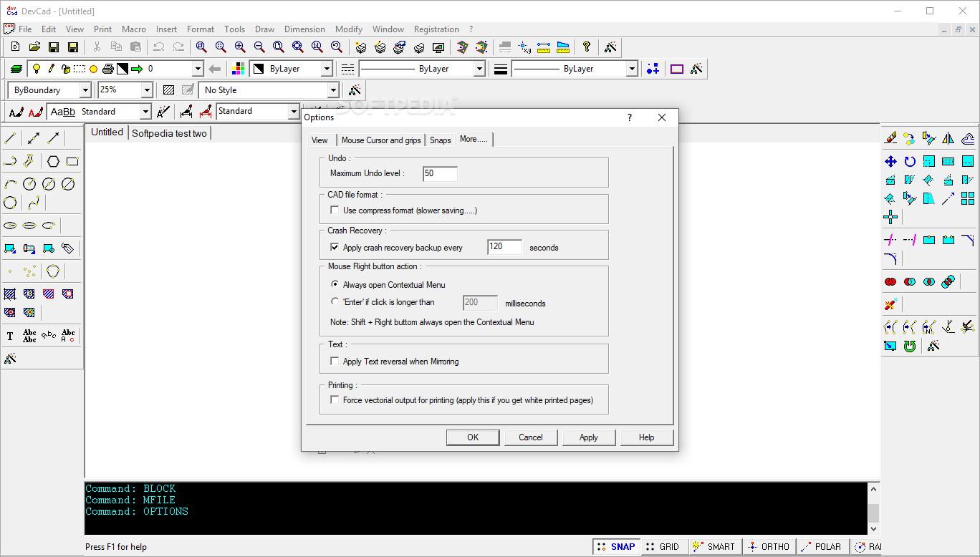Open the Modify menu
Image resolution: width=980 pixels, height=557 pixels.
click(x=349, y=29)
